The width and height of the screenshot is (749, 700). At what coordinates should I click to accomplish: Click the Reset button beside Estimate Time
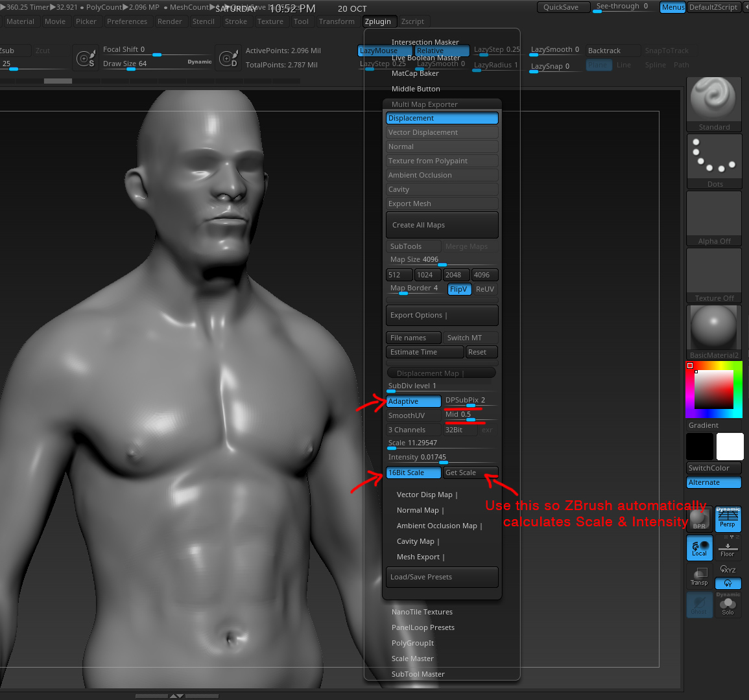(481, 352)
